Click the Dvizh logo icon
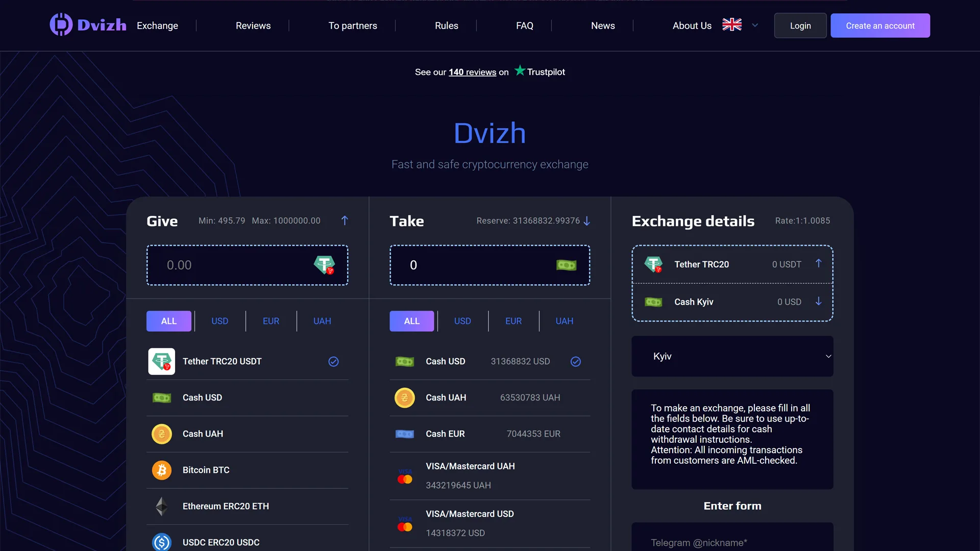Image resolution: width=980 pixels, height=551 pixels. tap(61, 24)
